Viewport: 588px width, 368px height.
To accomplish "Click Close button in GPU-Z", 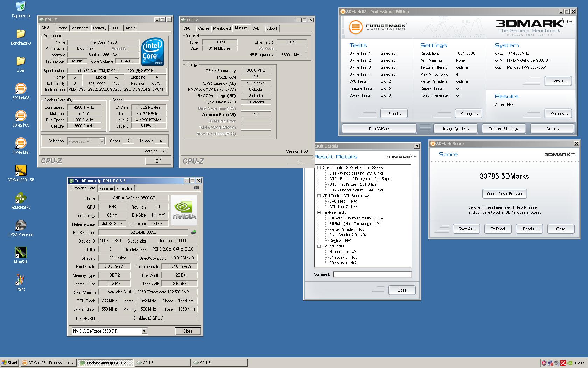I will click(188, 331).
